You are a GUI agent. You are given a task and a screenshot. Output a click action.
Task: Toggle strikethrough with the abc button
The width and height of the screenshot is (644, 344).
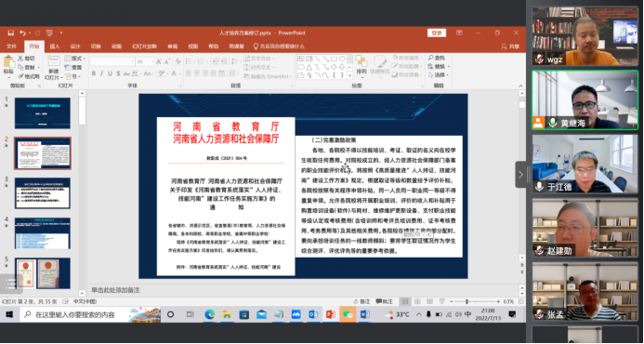click(126, 73)
